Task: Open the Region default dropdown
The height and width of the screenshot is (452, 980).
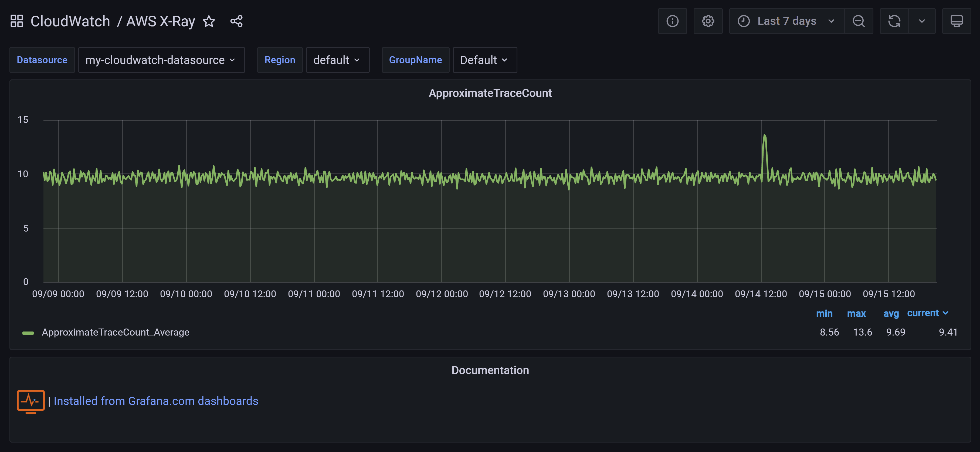Action: (337, 60)
